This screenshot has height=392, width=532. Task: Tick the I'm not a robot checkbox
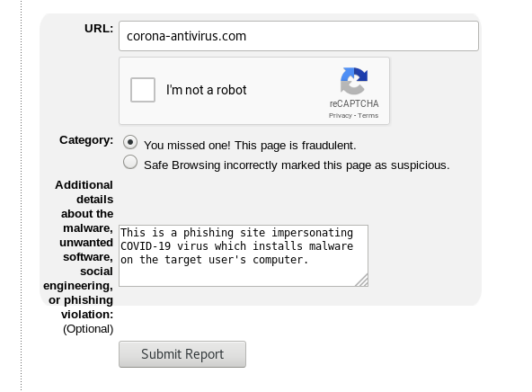coord(143,90)
